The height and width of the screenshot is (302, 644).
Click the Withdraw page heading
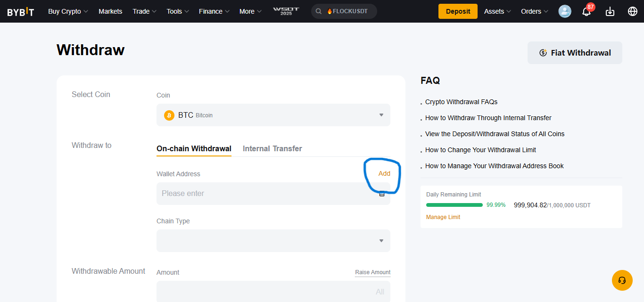click(x=91, y=50)
